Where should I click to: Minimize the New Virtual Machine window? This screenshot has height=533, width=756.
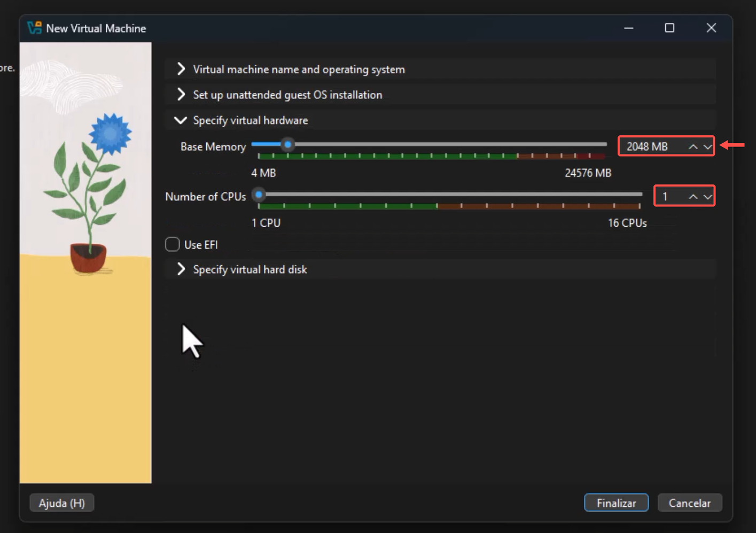point(629,28)
